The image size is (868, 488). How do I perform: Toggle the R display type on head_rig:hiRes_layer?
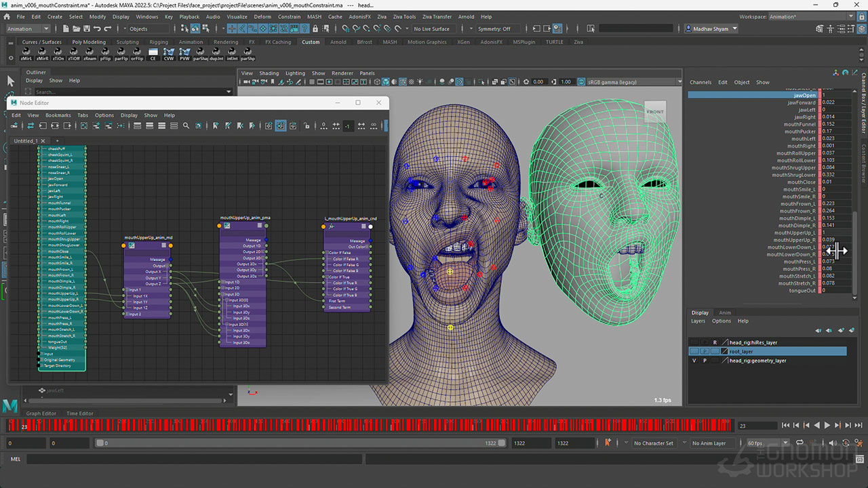pos(715,343)
